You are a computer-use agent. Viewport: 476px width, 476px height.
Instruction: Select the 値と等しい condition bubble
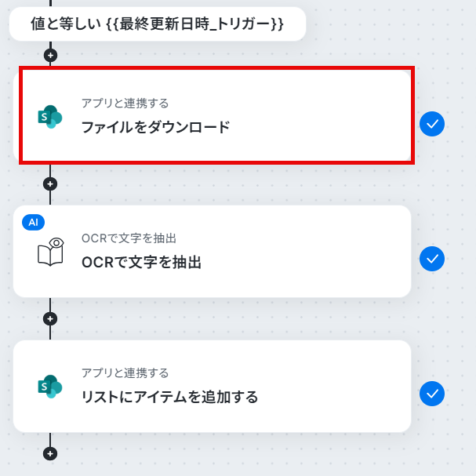click(158, 24)
